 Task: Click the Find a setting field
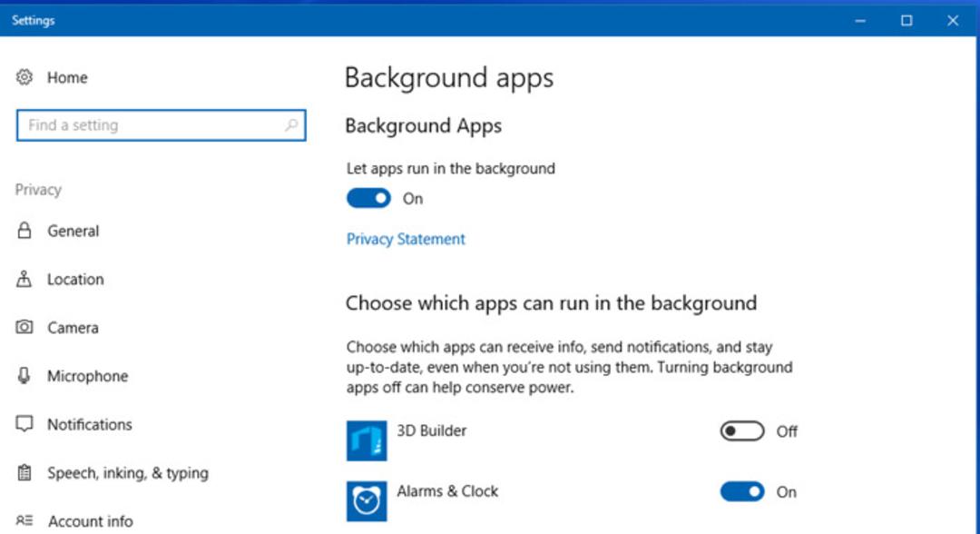tap(162, 125)
